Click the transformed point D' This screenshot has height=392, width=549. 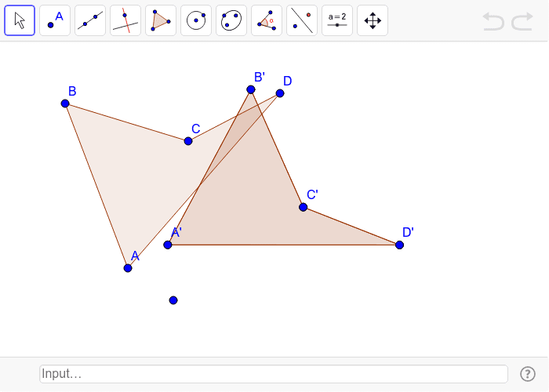(399, 245)
